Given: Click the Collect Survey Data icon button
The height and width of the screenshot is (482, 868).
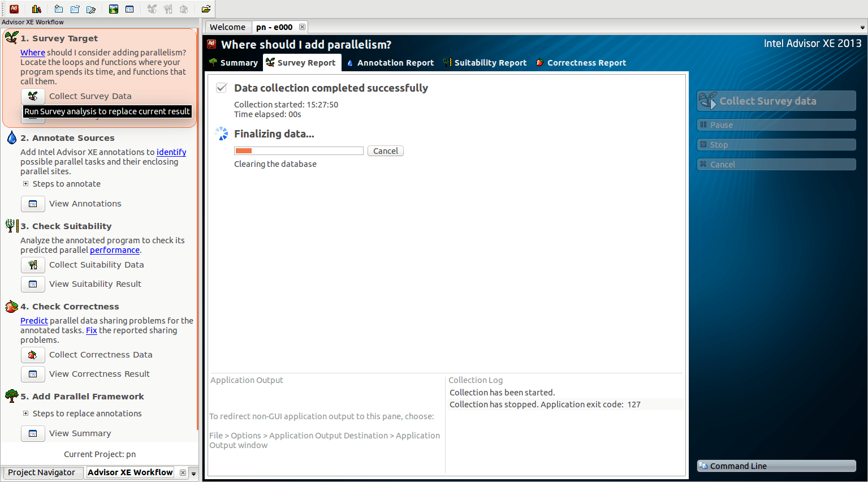Looking at the screenshot, I should [33, 96].
